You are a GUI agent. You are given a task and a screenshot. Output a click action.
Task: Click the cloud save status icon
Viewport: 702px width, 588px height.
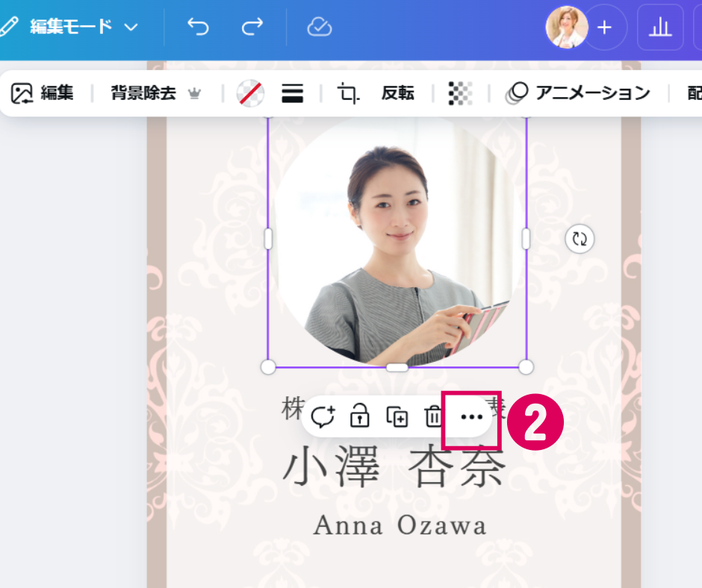click(319, 28)
